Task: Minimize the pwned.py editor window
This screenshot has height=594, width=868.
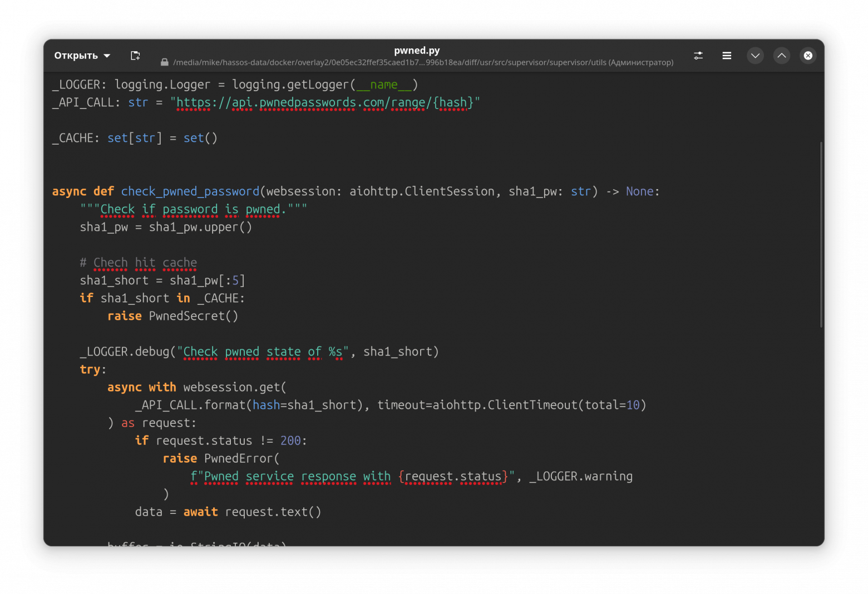Action: coord(755,56)
